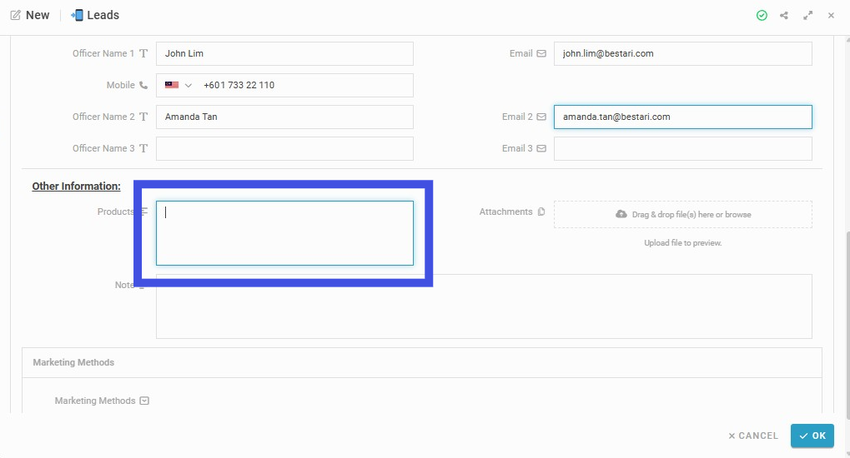850x458 pixels.
Task: Focus the Email 3 input field
Action: (x=683, y=149)
